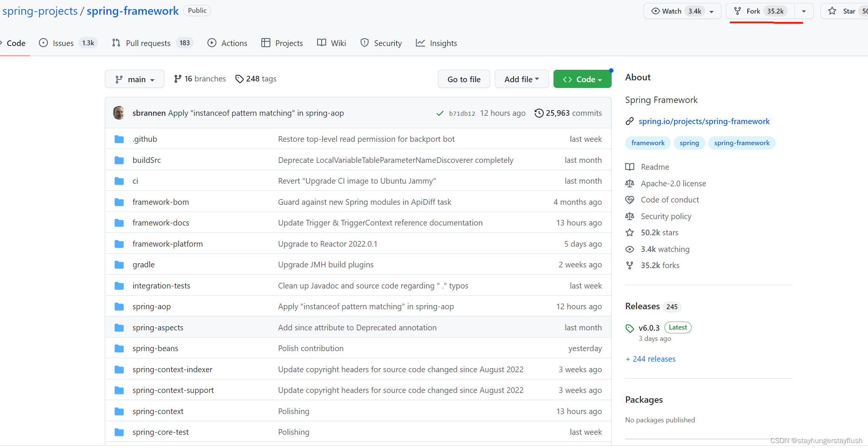Open the Projects tab
Image resolution: width=868 pixels, height=448 pixels.
click(282, 43)
